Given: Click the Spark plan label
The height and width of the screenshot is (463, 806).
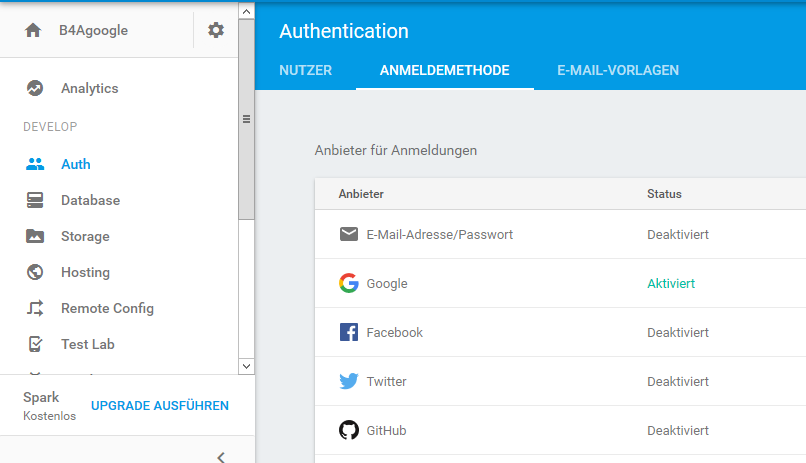Looking at the screenshot, I should pyautogui.click(x=41, y=397).
